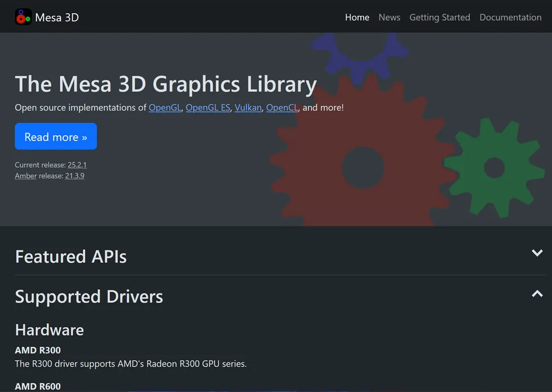Viewport: 552px width, 392px height.
Task: Open current release 25.2.1 link
Action: (x=77, y=165)
